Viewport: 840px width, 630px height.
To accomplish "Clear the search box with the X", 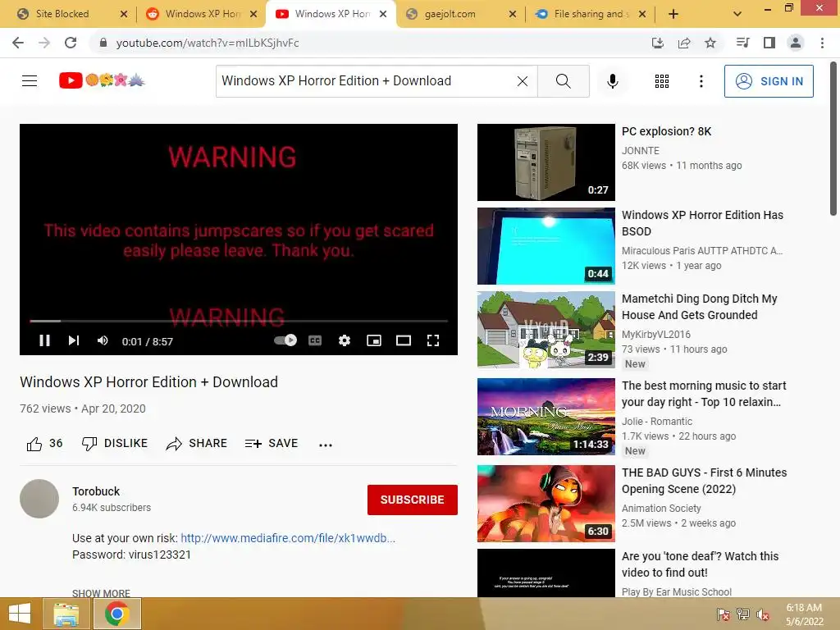I will point(523,81).
